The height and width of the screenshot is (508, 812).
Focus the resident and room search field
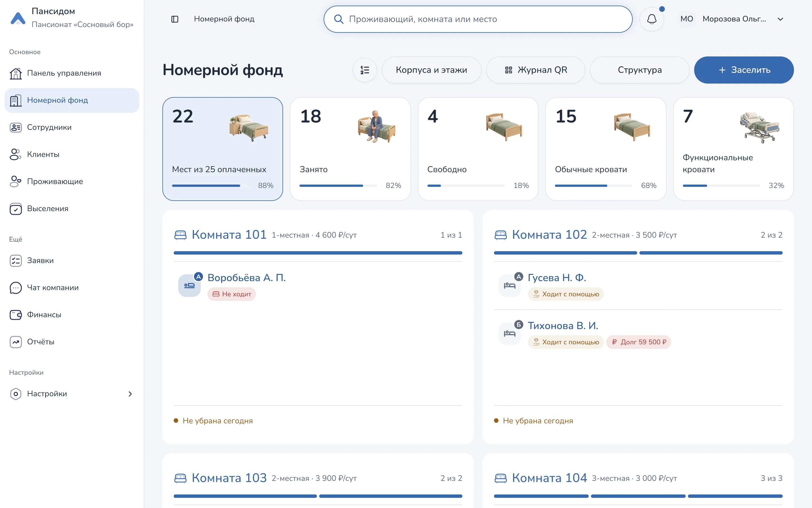tap(478, 19)
